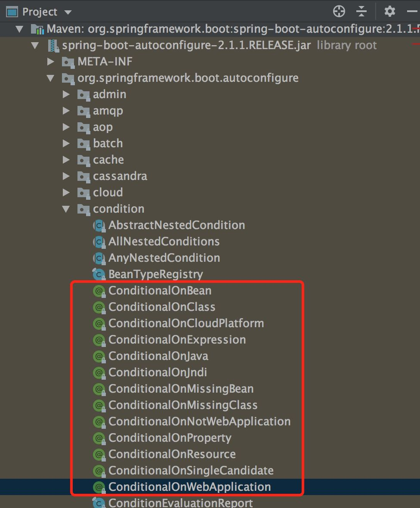
Task: Click ConditionalOnJndi annotation icon
Action: click(x=99, y=372)
